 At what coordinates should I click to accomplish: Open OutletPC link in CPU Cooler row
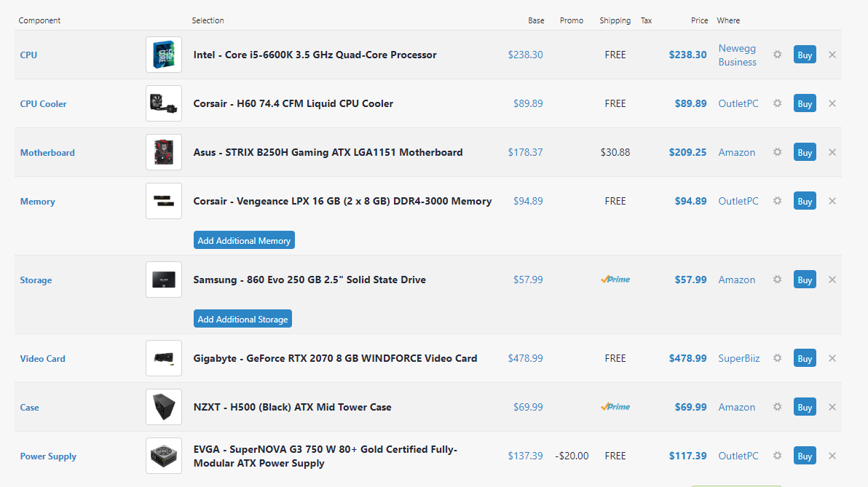point(738,103)
